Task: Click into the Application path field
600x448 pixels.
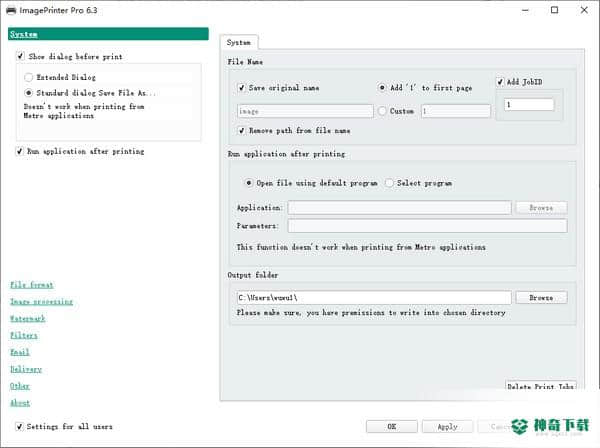Action: (399, 208)
